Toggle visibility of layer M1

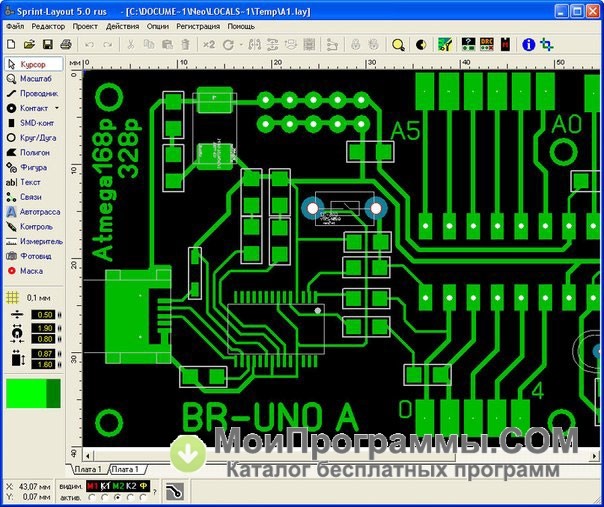click(92, 486)
